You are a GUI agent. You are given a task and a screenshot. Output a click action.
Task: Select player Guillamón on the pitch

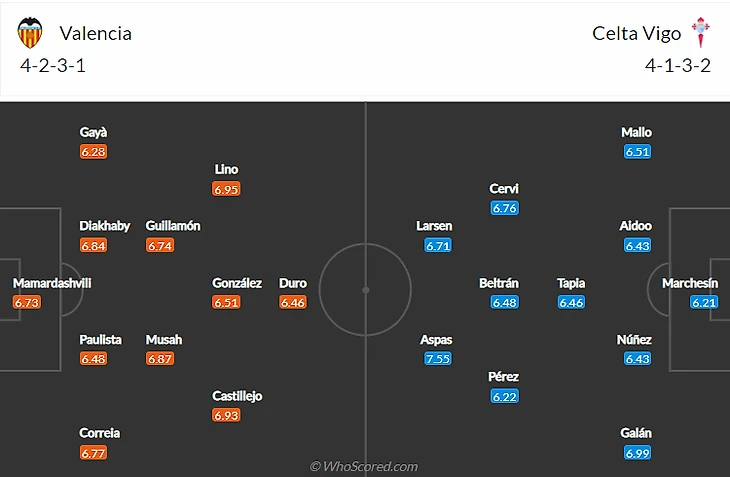(x=173, y=226)
